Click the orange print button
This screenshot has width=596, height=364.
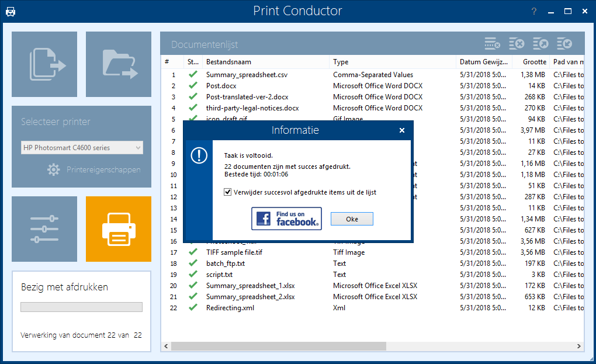119,229
